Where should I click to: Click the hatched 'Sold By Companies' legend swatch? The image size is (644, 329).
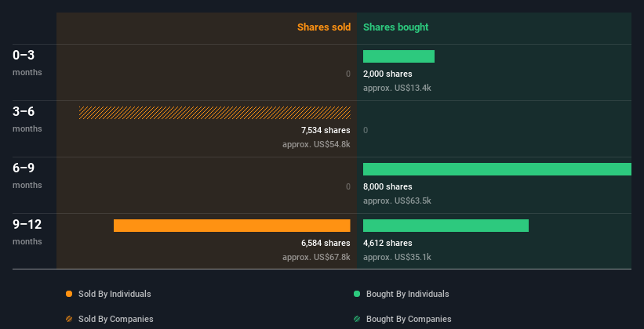coord(69,319)
